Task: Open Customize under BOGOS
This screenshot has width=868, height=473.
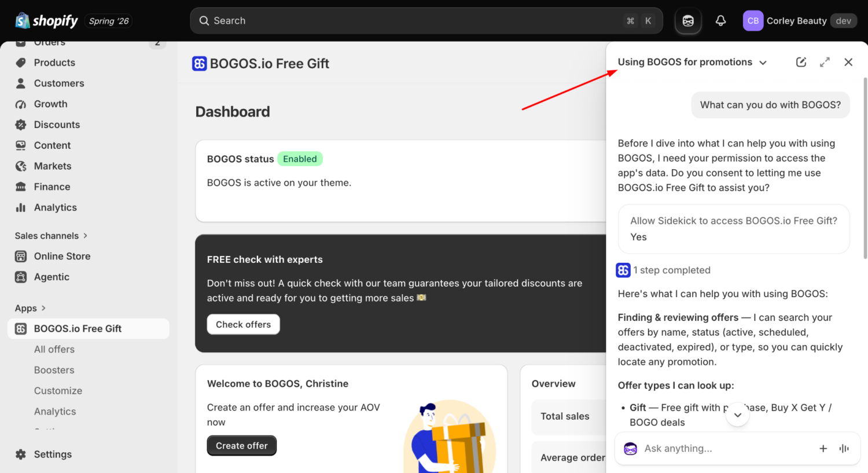Action: (58, 391)
